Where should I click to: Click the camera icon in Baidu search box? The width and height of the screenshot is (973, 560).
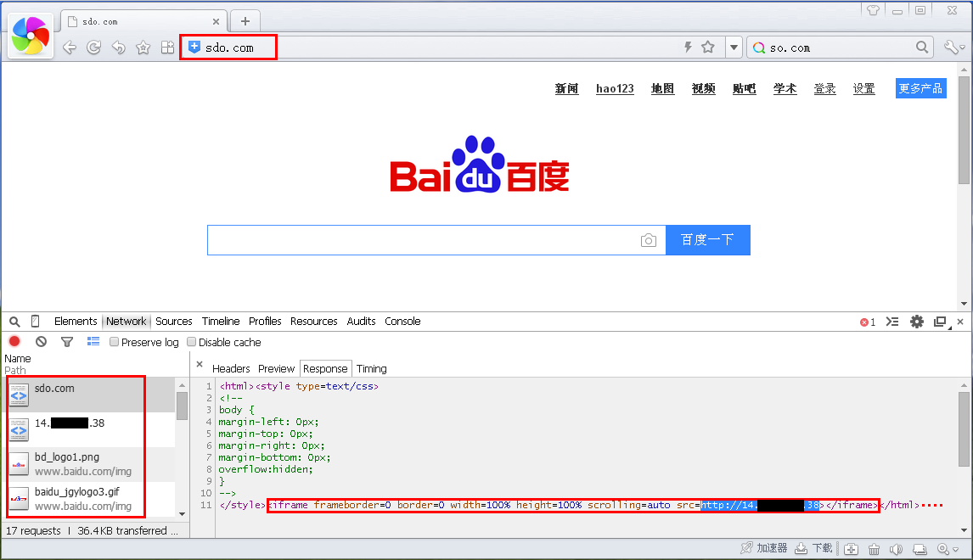(649, 240)
